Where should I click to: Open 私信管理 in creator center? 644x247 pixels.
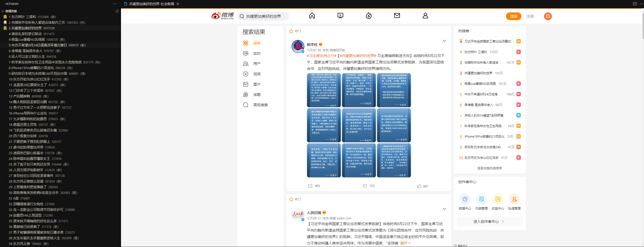click(514, 202)
